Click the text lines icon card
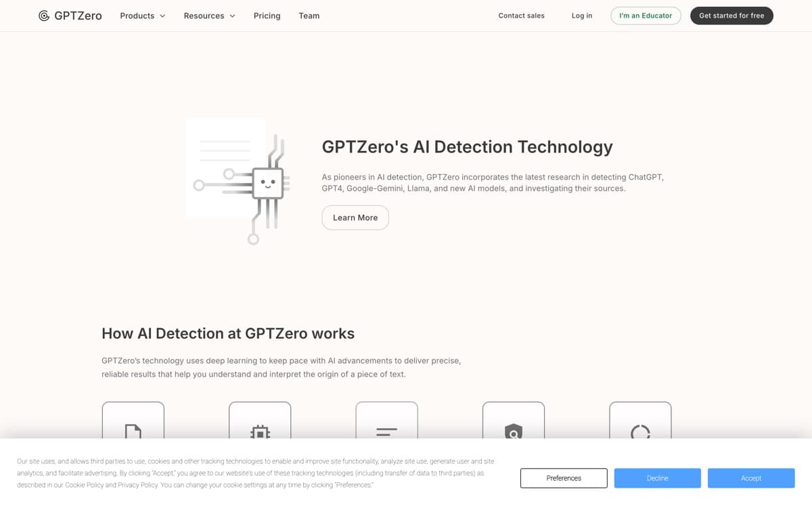The image size is (812, 508). pyautogui.click(x=387, y=421)
